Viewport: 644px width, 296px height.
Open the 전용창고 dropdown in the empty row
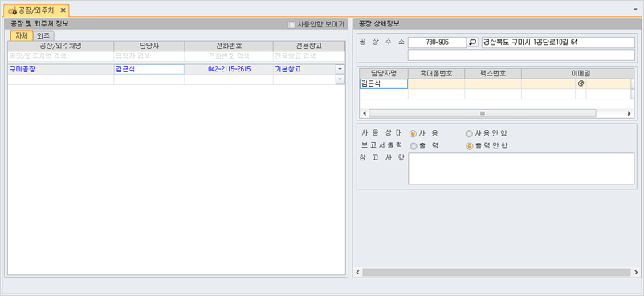(x=340, y=79)
